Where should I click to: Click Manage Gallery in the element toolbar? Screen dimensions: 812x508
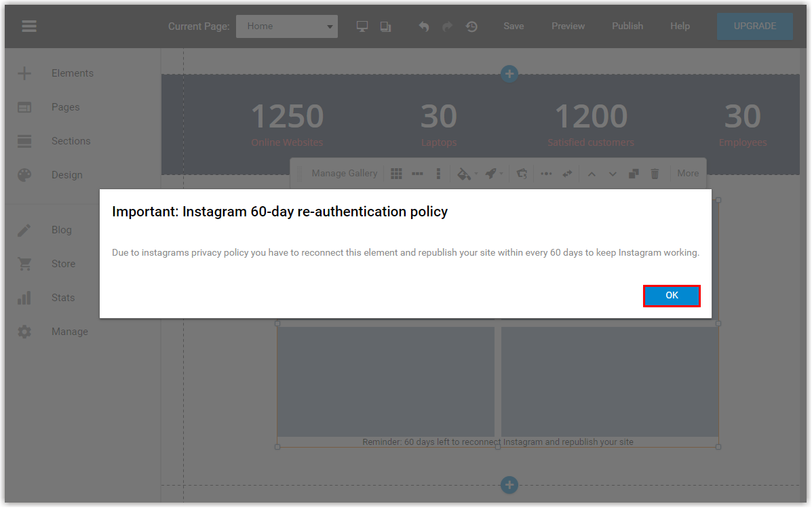(345, 174)
